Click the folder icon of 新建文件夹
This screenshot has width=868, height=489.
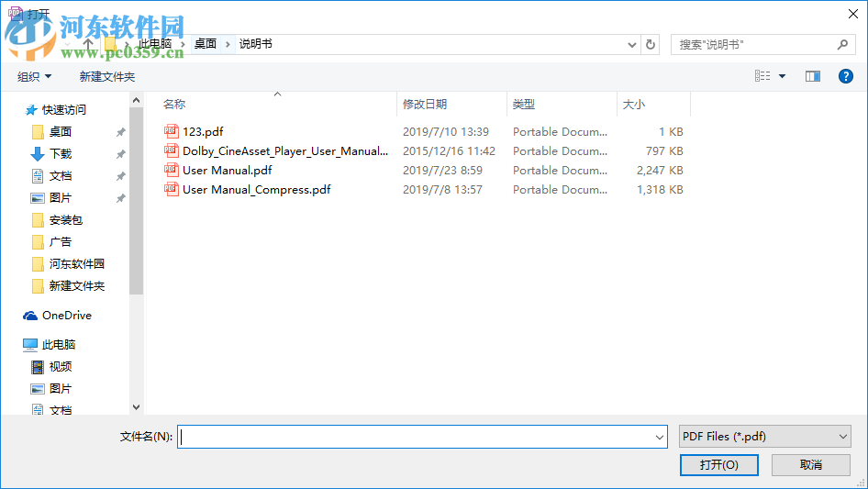click(x=38, y=286)
